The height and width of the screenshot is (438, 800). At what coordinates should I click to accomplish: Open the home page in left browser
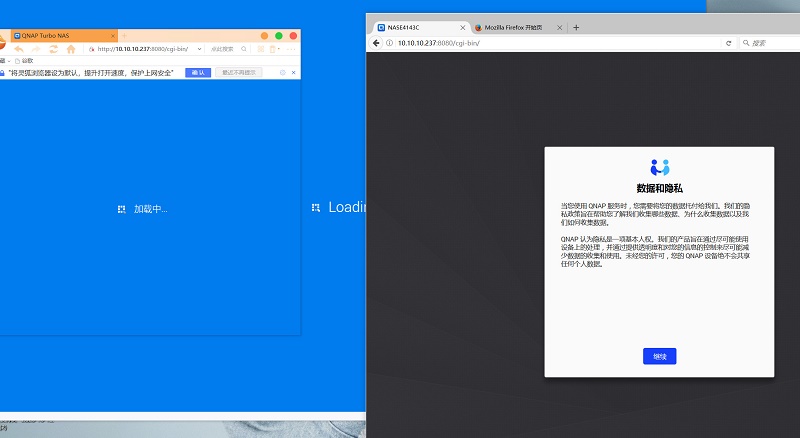[71, 49]
